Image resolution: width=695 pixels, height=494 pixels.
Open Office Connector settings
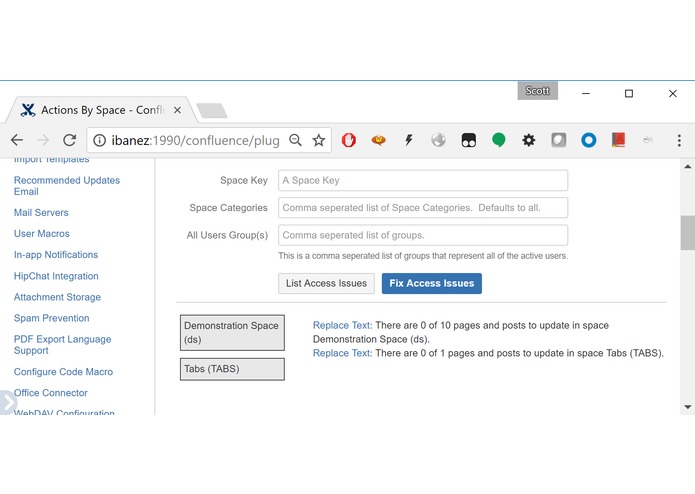tap(51, 393)
